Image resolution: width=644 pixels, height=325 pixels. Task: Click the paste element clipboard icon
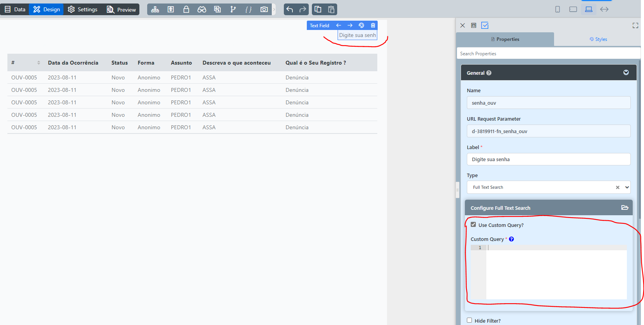pyautogui.click(x=331, y=9)
